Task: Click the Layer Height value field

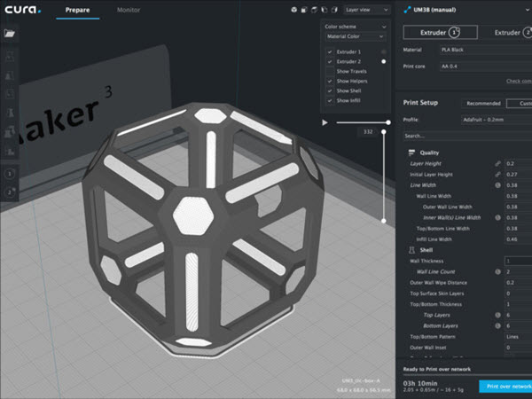Action: coord(517,163)
